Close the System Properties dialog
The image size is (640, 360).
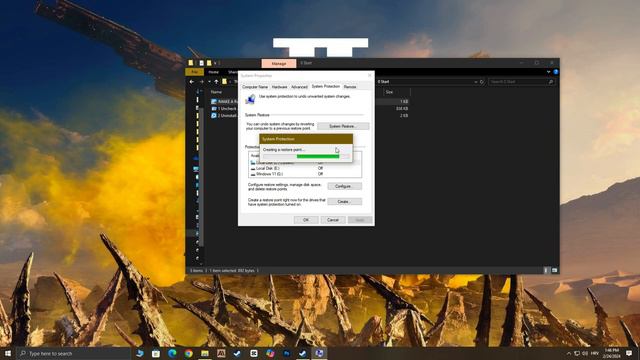[370, 76]
